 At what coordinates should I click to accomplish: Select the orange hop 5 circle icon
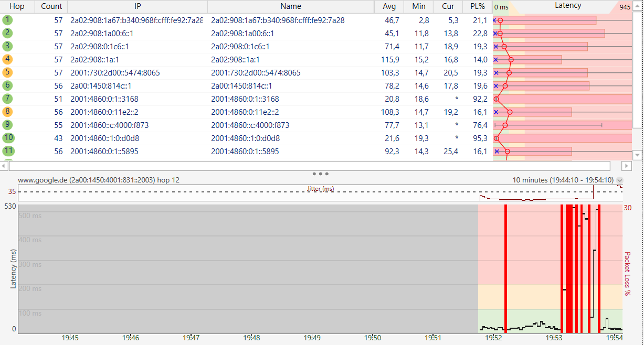tap(7, 72)
